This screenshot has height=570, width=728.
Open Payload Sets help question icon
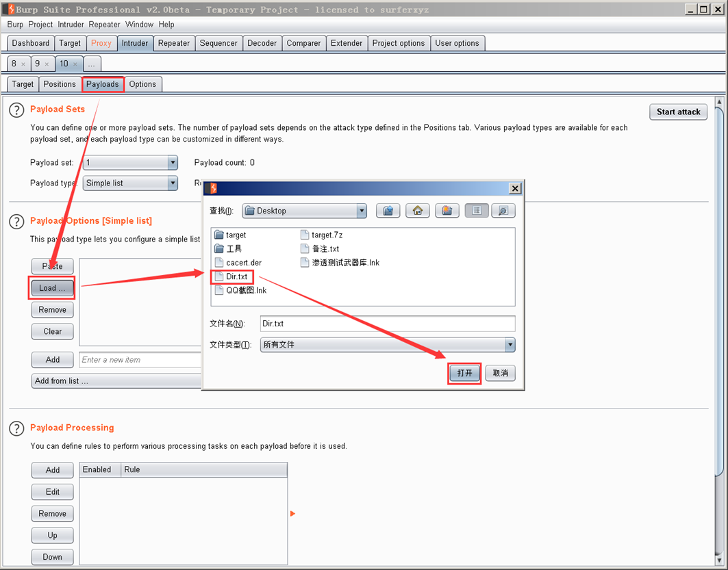(x=16, y=110)
